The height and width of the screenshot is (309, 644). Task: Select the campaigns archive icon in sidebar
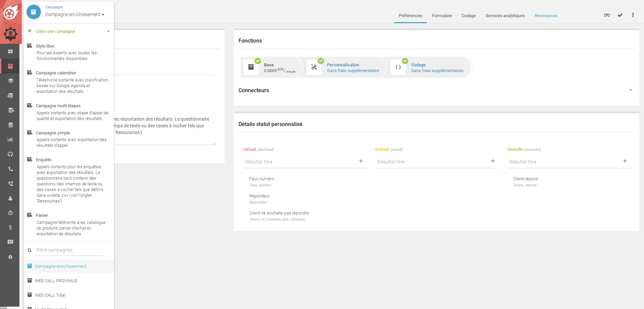pyautogui.click(x=10, y=66)
